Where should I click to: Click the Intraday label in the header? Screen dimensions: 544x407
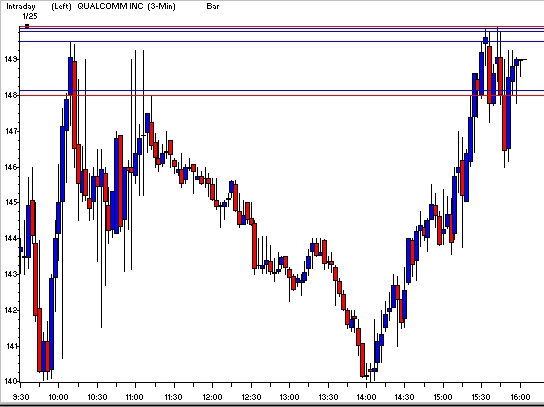point(21,6)
